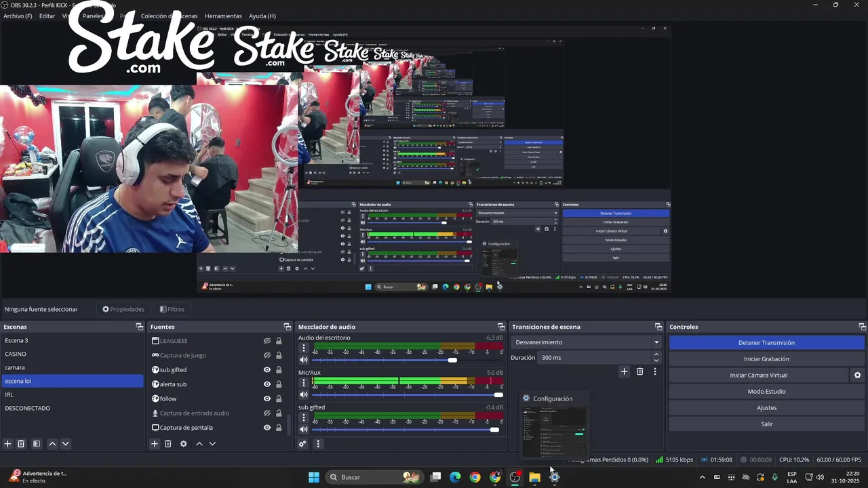Increase transition duration with up arrow
This screenshot has width=868, height=488.
click(656, 354)
